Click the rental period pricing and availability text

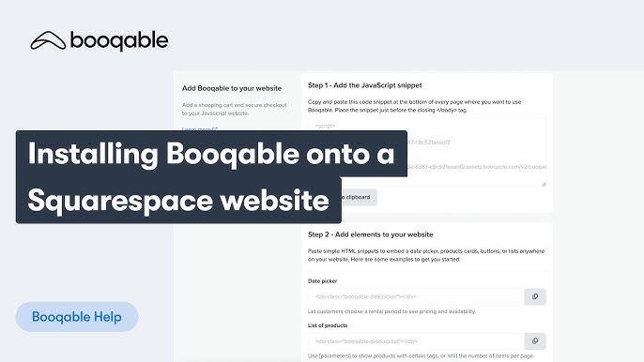pyautogui.click(x=391, y=311)
